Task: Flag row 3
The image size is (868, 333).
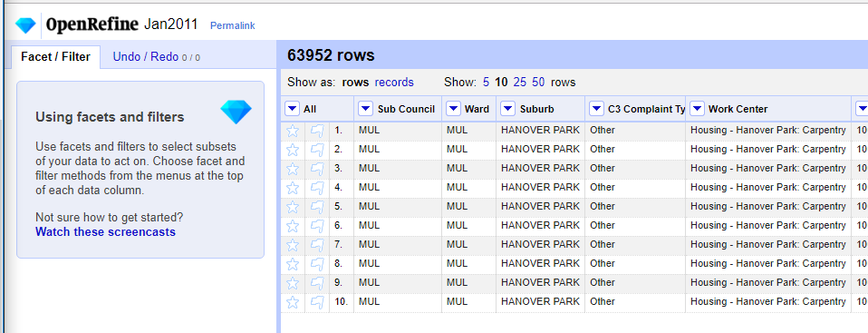Action: pos(316,169)
